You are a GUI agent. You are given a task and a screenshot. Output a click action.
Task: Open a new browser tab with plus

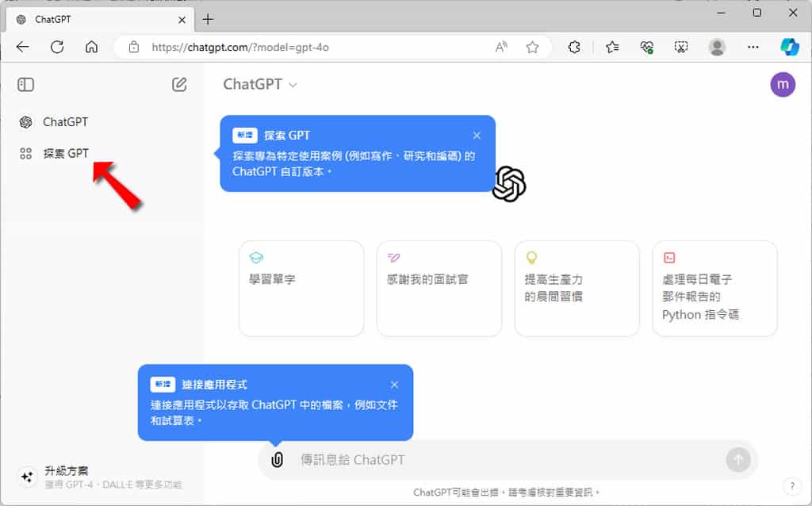pyautogui.click(x=208, y=20)
